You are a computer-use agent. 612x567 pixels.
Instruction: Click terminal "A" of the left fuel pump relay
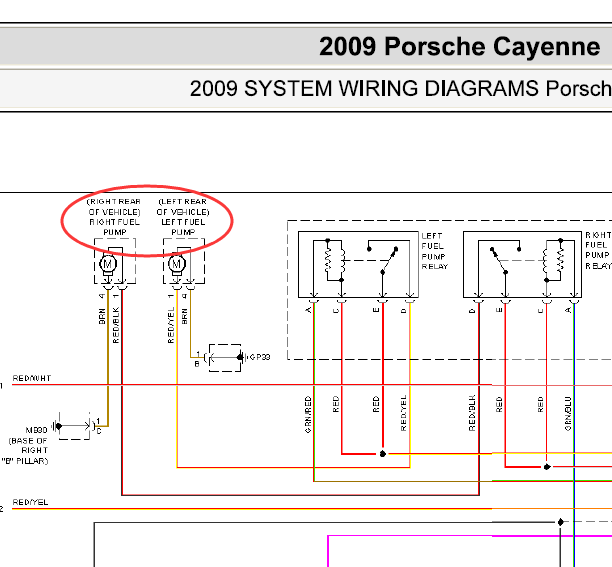309,310
